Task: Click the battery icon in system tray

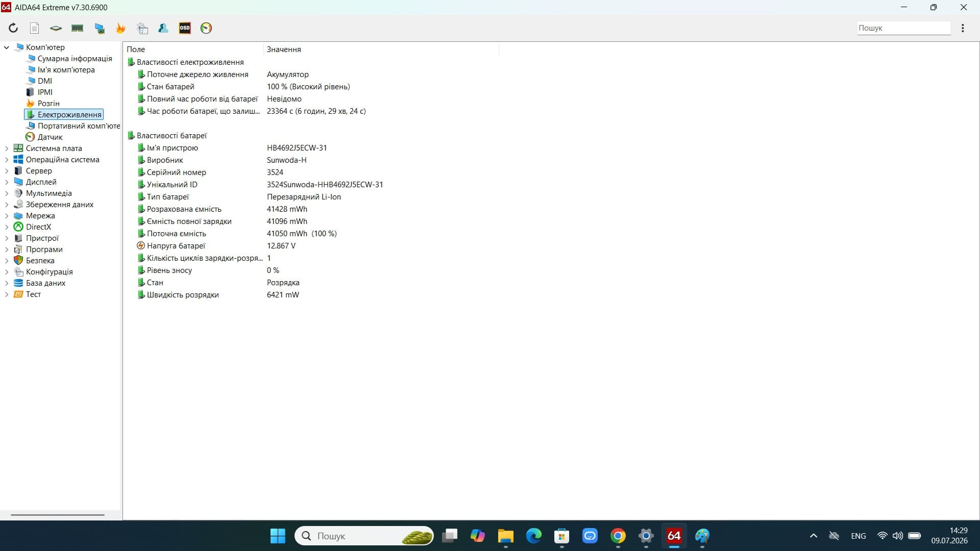Action: pyautogui.click(x=915, y=536)
